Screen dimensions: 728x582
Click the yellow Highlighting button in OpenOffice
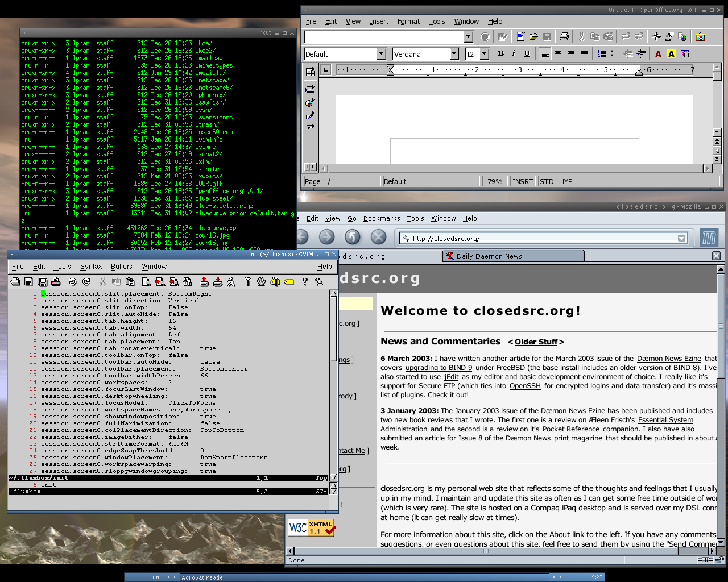pyautogui.click(x=671, y=54)
